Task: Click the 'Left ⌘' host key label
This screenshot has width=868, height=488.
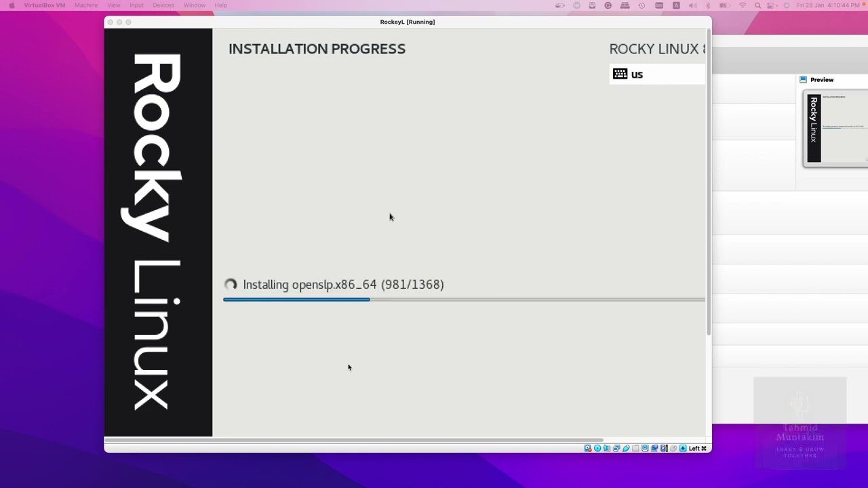Action: [x=698, y=448]
